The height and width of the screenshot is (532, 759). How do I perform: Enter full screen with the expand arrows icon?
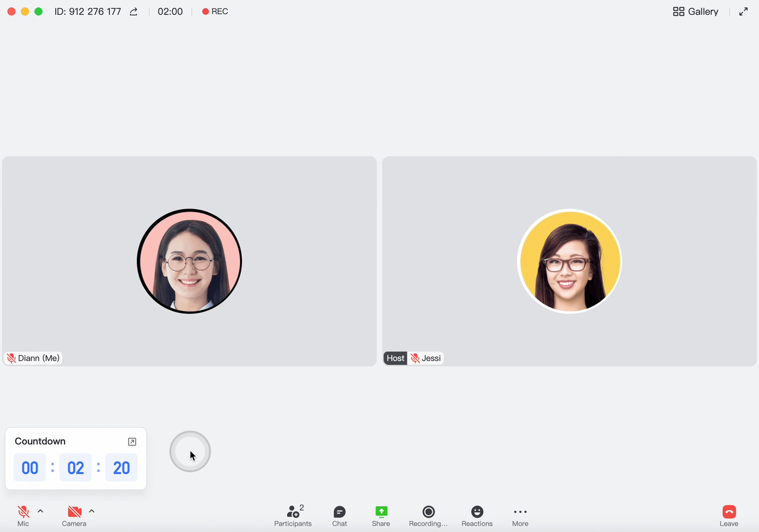point(743,12)
